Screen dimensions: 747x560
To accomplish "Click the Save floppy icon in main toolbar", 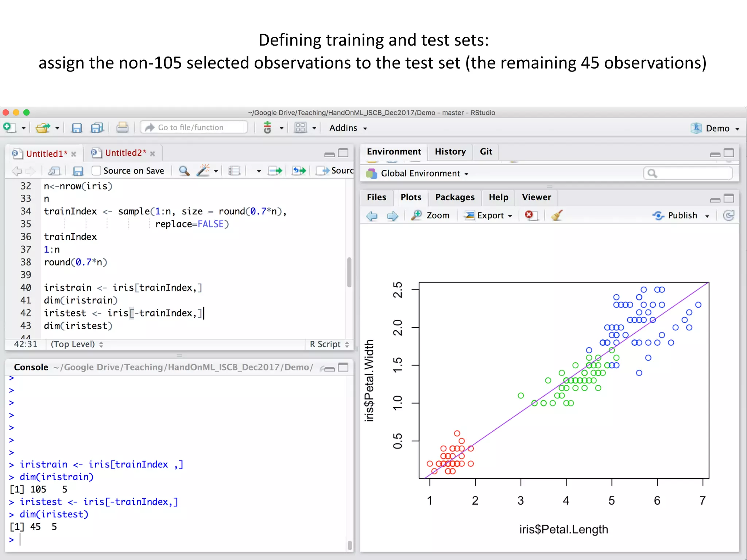I will [x=77, y=128].
